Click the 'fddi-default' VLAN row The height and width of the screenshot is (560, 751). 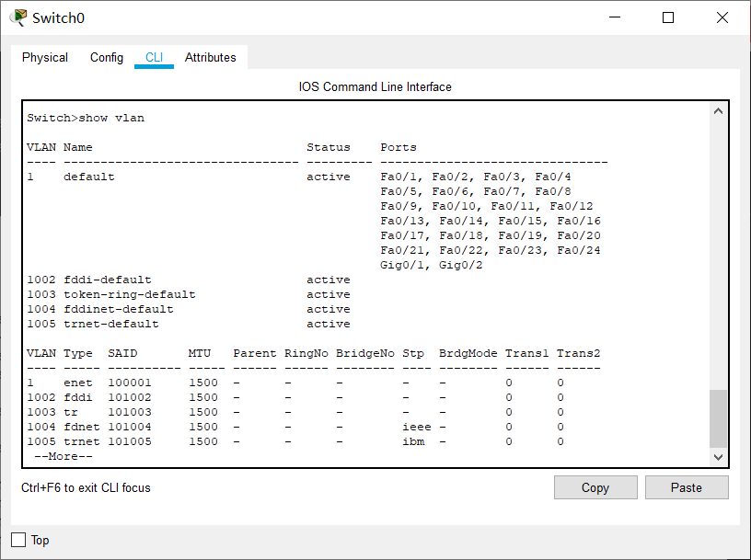tap(189, 280)
